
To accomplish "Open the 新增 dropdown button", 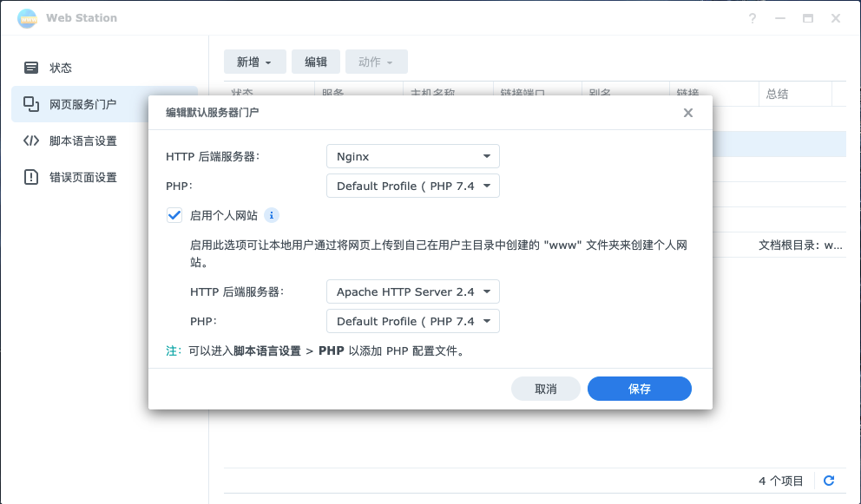I will pos(254,62).
